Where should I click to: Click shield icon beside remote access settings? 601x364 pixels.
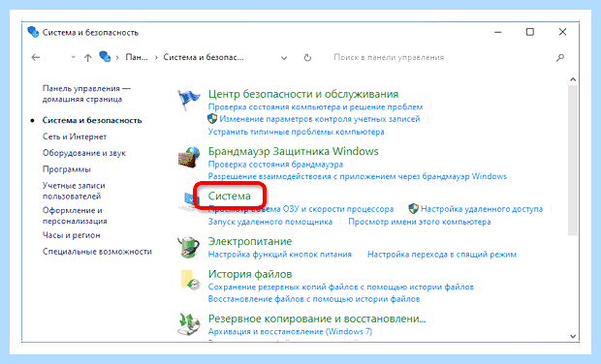(413, 209)
